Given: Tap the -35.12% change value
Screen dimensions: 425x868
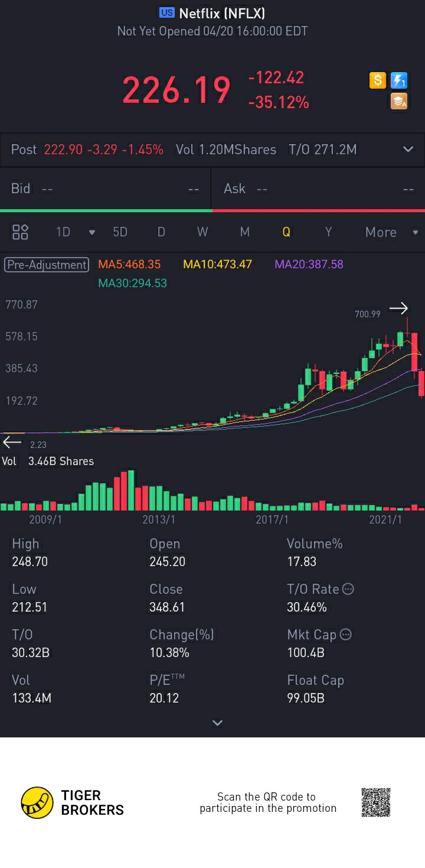Looking at the screenshot, I should point(279,103).
